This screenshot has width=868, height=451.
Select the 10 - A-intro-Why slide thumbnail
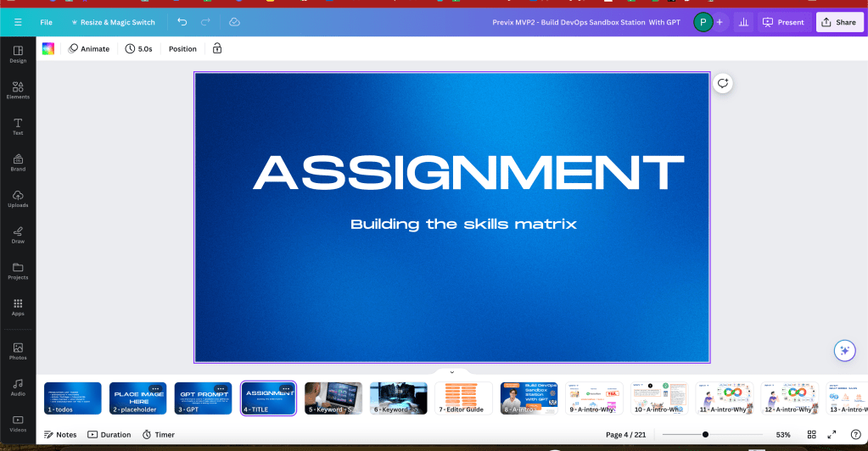658,398
